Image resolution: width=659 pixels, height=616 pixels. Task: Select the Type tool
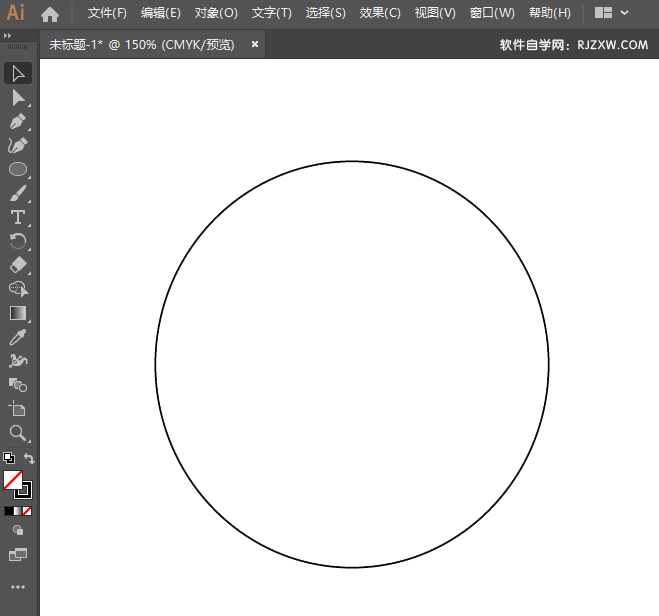18,217
